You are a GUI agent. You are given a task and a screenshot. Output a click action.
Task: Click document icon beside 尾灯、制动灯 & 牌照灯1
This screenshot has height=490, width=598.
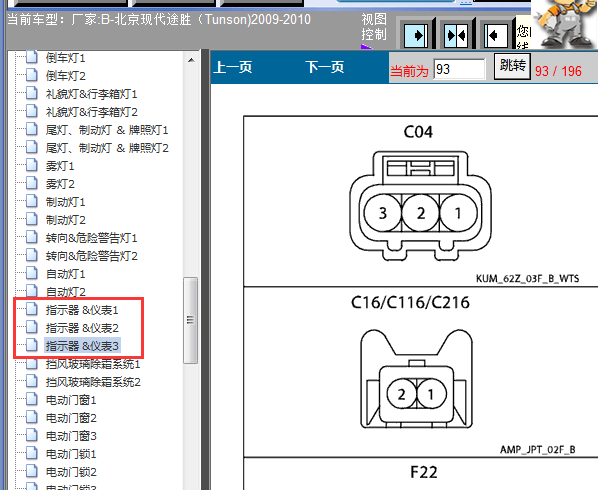[x=32, y=130]
